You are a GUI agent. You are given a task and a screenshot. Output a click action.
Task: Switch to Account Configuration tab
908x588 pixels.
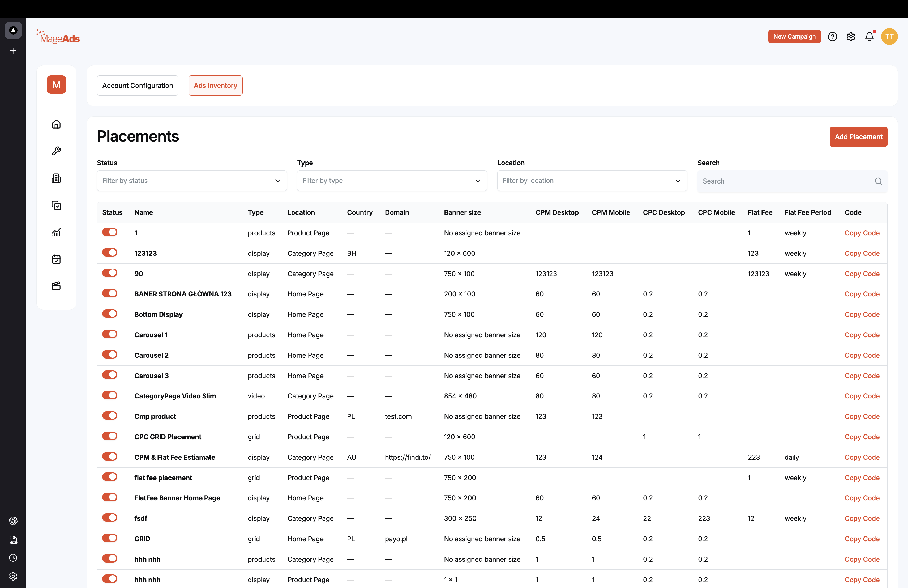(138, 86)
